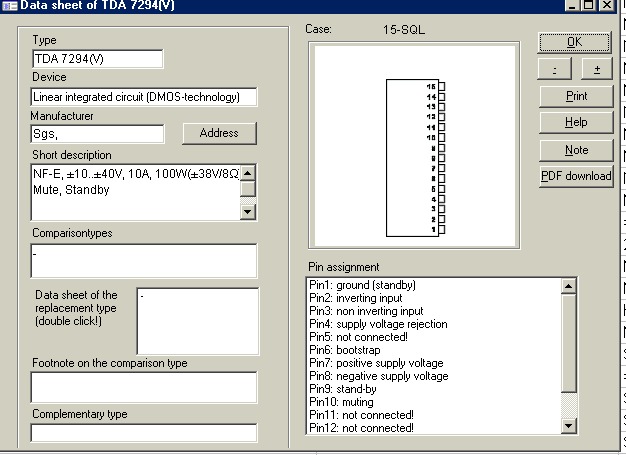Maximize the data sheet window
626x455 pixels.
pos(589,5)
